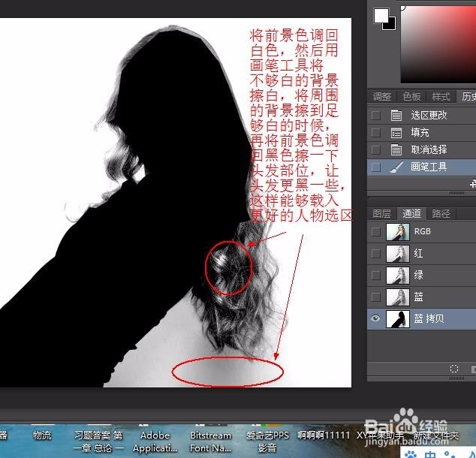This screenshot has width=476, height=458.
Task: Set history brush source for 取消选择
Action: (376, 149)
